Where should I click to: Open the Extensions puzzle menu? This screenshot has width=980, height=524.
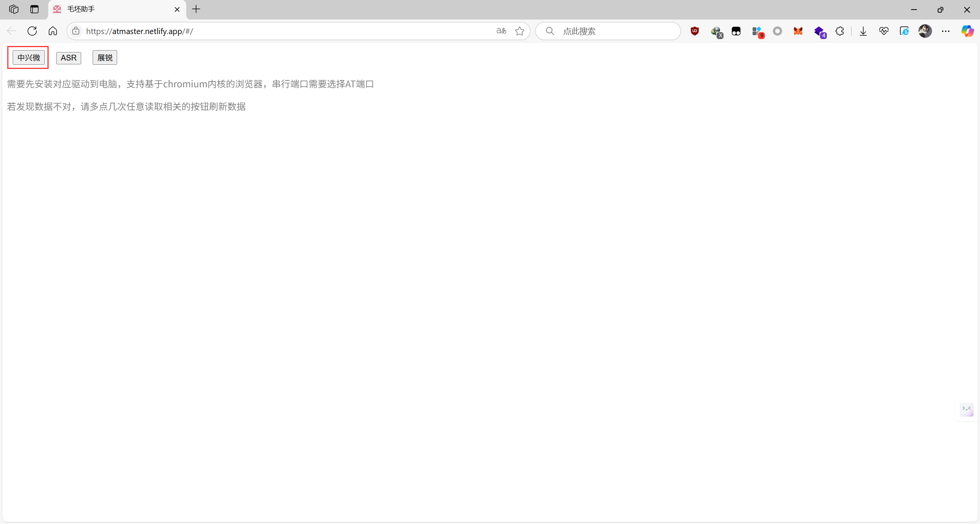pos(840,31)
